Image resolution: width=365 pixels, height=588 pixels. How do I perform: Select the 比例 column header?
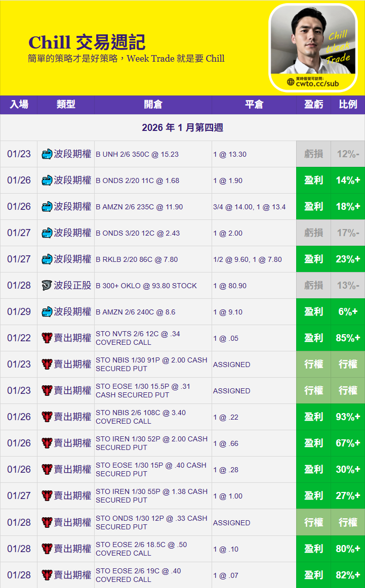pos(348,105)
